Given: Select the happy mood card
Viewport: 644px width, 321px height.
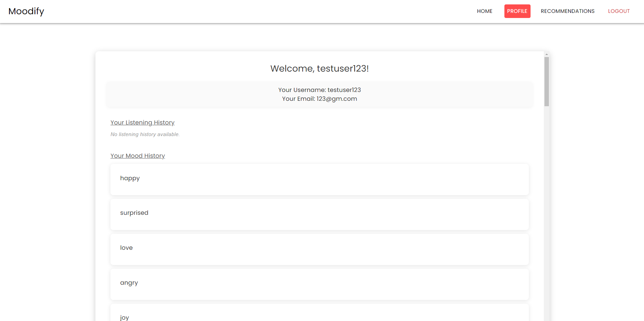Looking at the screenshot, I should [x=319, y=180].
